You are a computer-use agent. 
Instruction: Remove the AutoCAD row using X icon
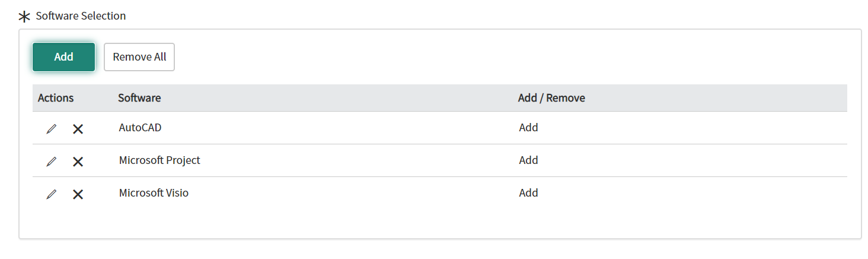[78, 129]
